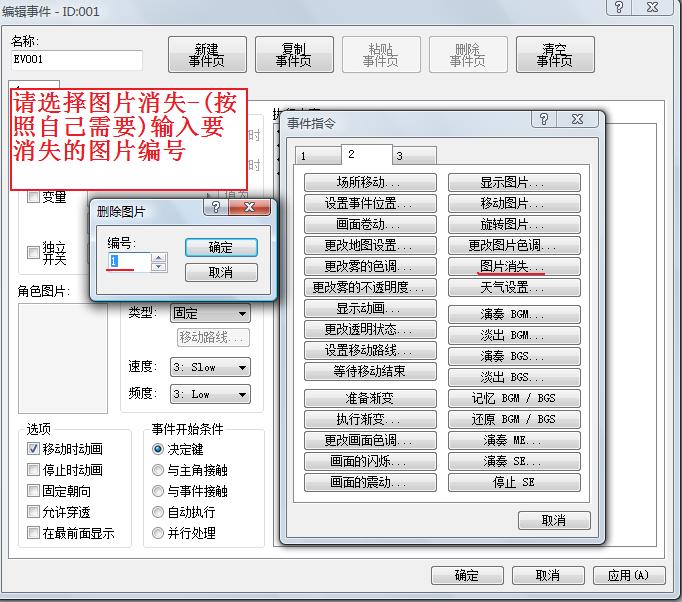Viewport: 682px width, 602px height.
Task: Open 更改地图设置 command
Action: pyautogui.click(x=370, y=245)
